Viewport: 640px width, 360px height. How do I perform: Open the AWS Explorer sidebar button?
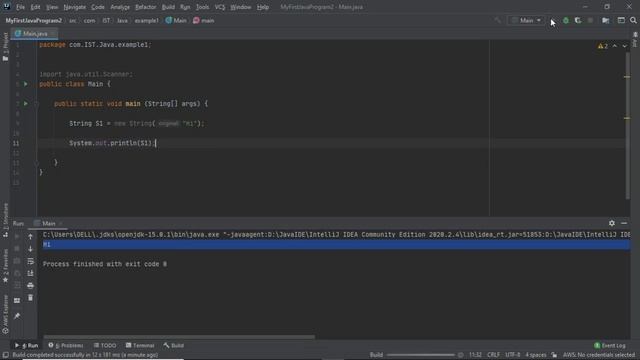[5, 314]
